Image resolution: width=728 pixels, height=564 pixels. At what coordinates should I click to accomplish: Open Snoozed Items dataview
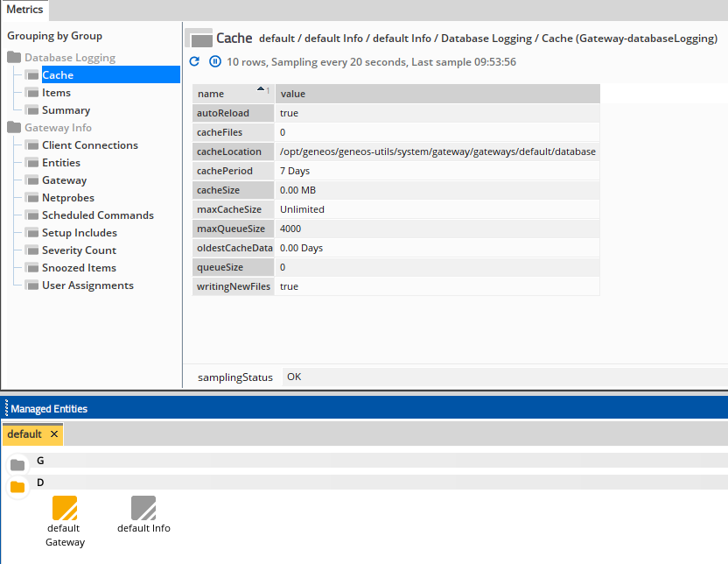[x=79, y=268]
